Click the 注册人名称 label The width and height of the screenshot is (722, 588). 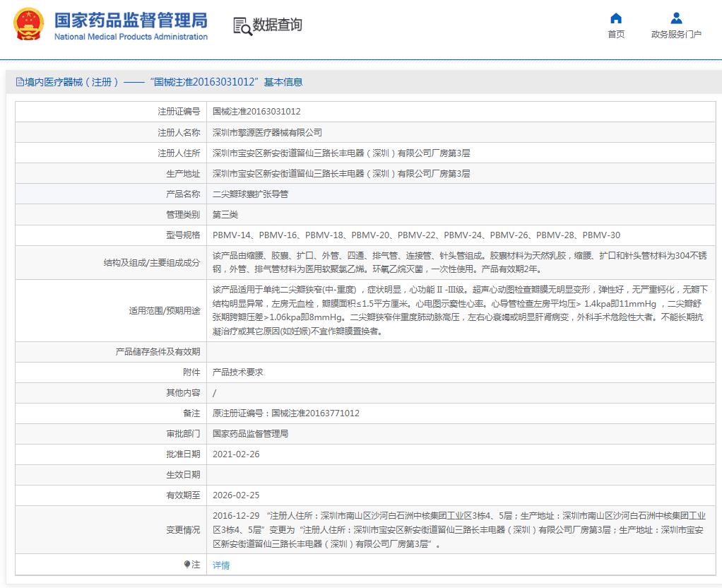[x=179, y=133]
